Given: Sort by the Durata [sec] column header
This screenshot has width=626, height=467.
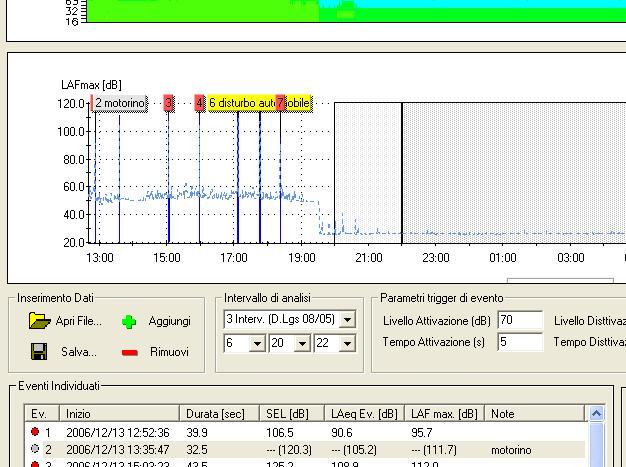Looking at the screenshot, I should [220, 414].
